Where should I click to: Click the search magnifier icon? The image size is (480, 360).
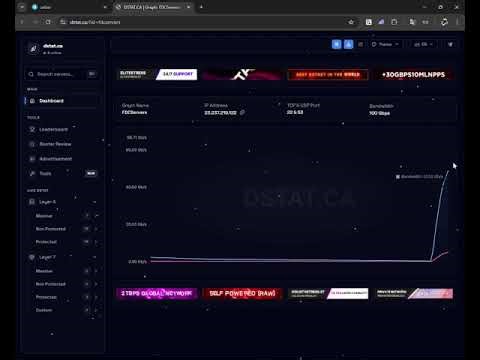[31, 74]
